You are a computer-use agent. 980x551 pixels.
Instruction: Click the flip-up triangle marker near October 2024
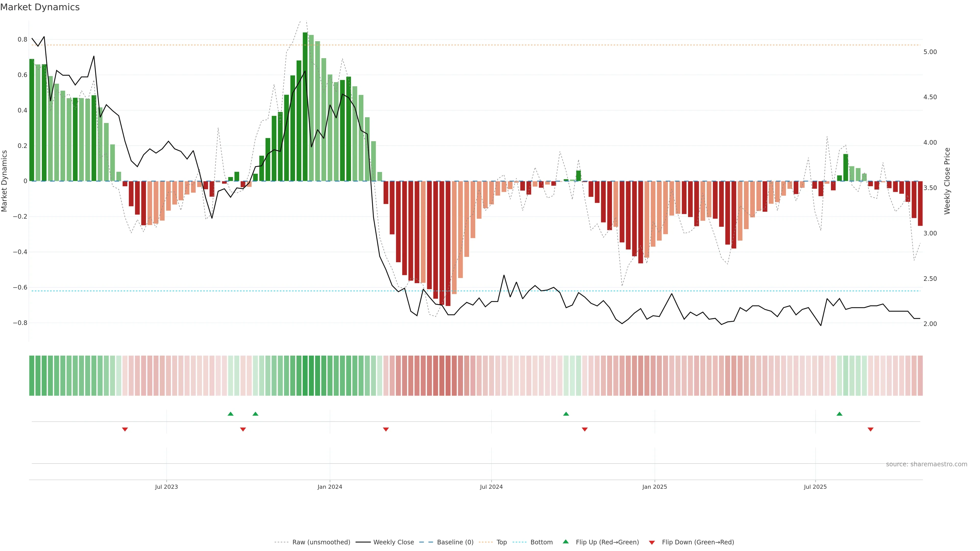(x=566, y=414)
